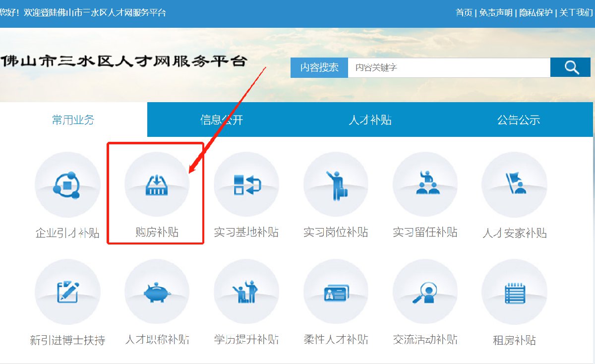Click the 实习留任补贴 text label
595x364 pixels.
point(425,232)
